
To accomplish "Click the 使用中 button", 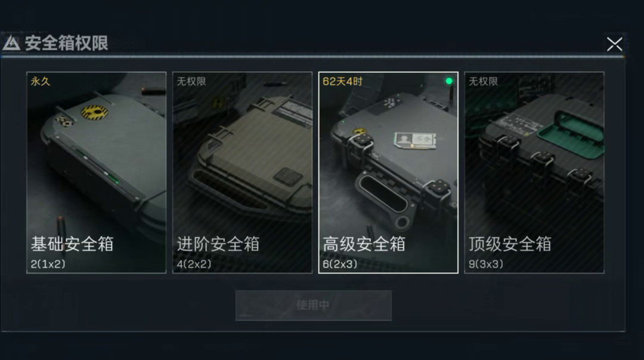I will click(x=314, y=305).
